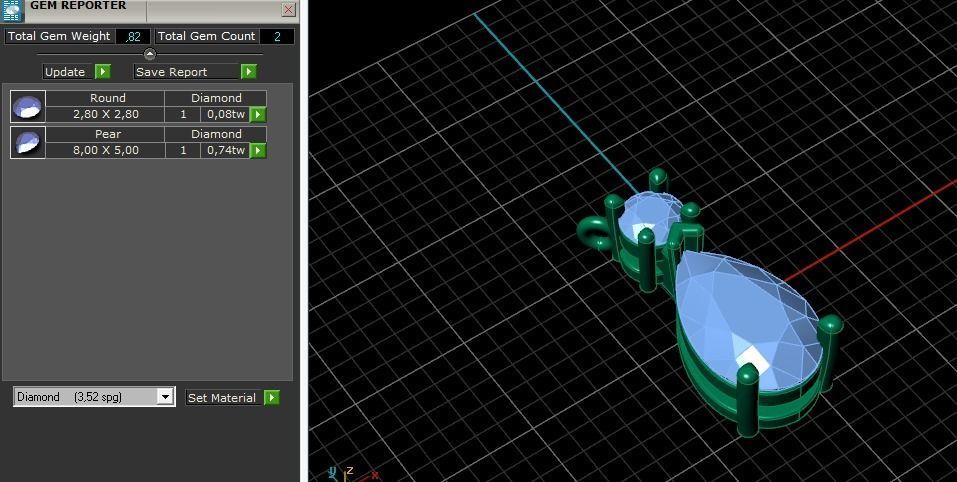Click quantity cell in the Round row

tap(183, 114)
